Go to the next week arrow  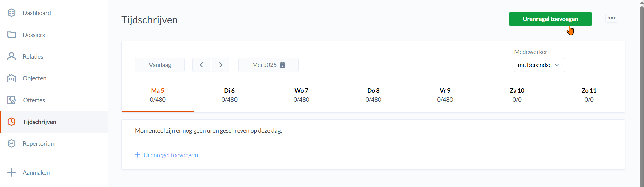(221, 65)
